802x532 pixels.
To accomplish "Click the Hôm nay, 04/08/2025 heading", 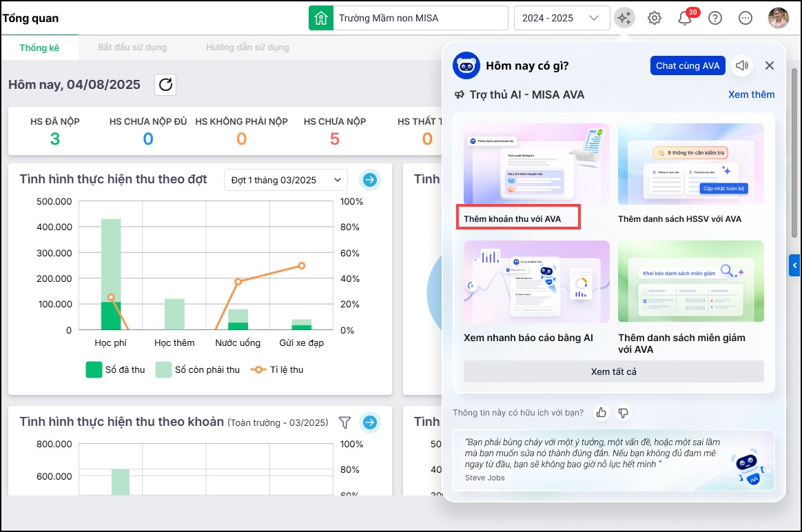I will [x=74, y=84].
